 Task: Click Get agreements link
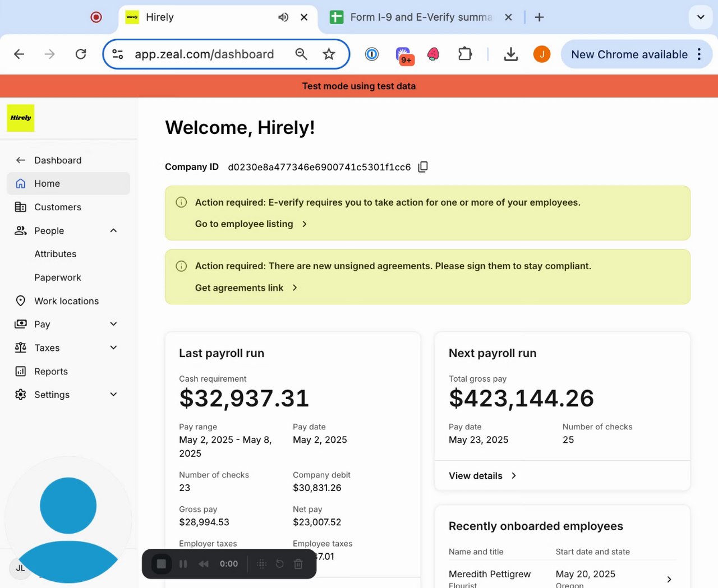[x=239, y=288]
